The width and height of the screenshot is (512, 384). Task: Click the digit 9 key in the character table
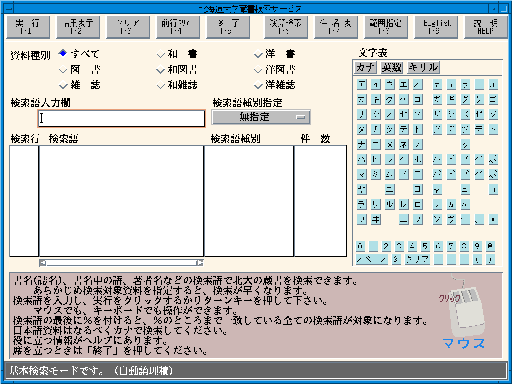point(477,246)
